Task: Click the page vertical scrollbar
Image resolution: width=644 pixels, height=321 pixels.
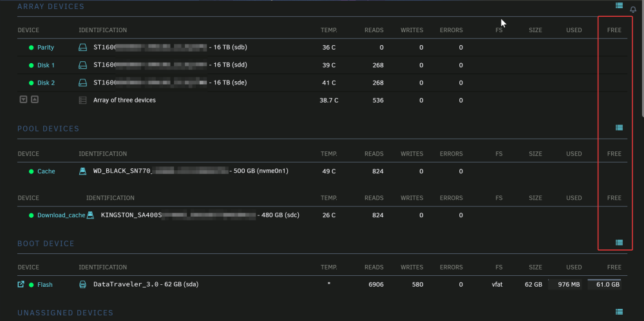Action: point(641,57)
